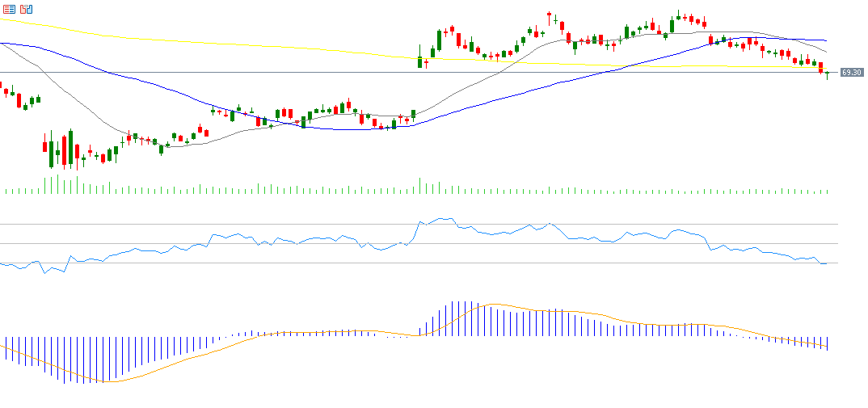
Task: Click the 69.30 current price label
Action: [852, 73]
